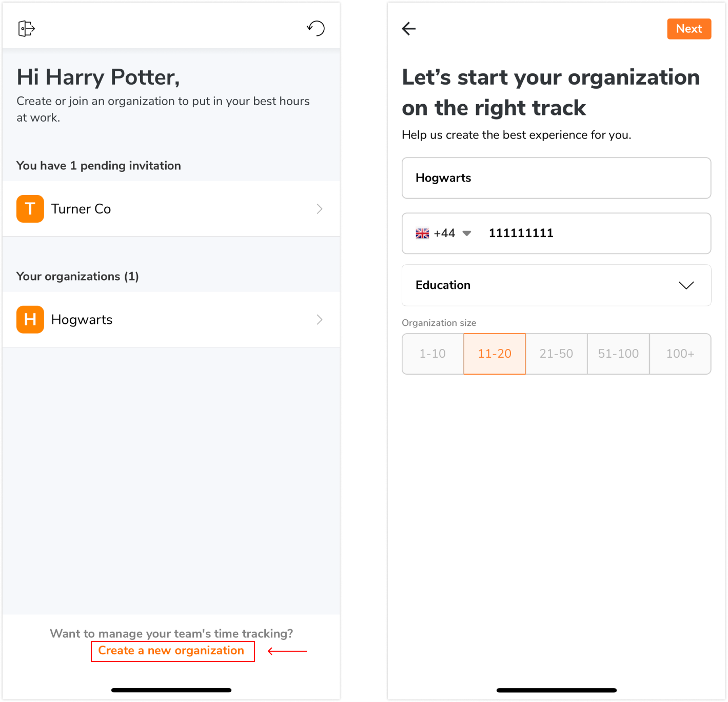Tap the refresh circular arrow icon
728x702 pixels.
point(316,28)
